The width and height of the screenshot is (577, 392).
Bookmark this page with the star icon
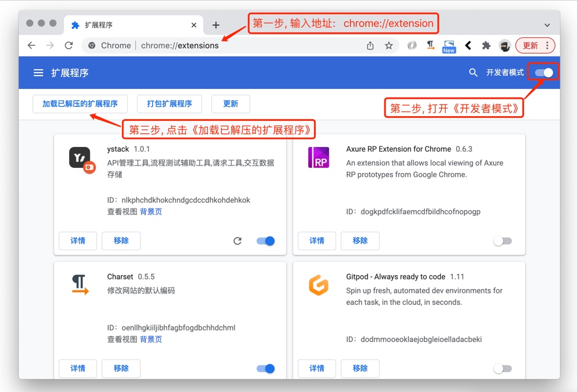(388, 45)
